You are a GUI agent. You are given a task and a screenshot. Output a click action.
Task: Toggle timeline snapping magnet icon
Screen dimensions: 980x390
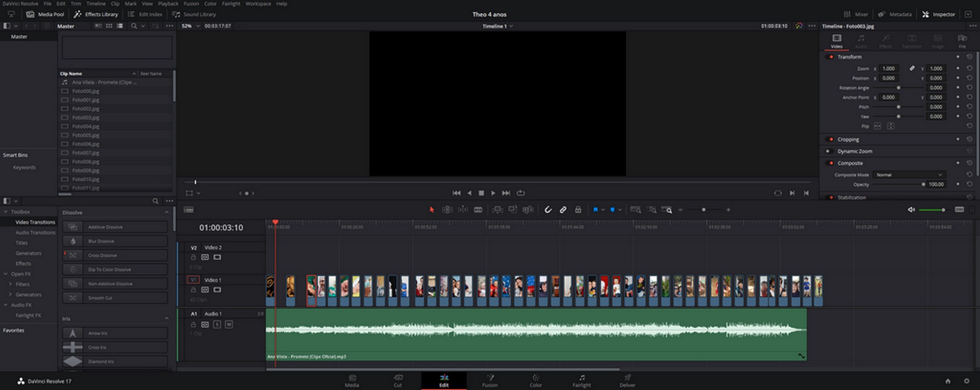[548, 210]
